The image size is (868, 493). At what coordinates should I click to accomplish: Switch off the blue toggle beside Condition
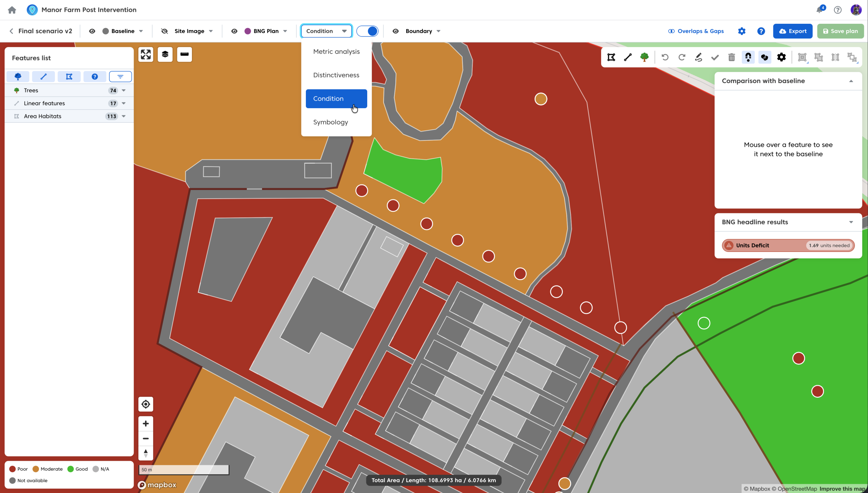coord(368,31)
